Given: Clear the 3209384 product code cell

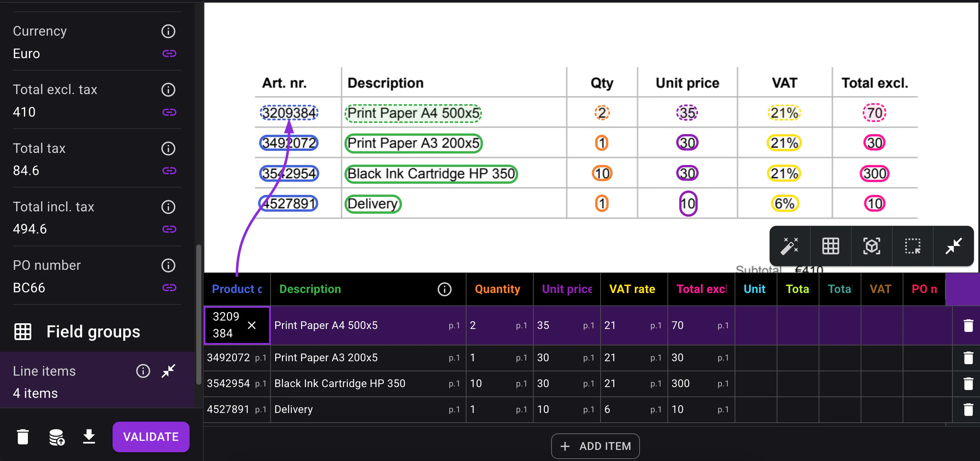Looking at the screenshot, I should click(251, 325).
